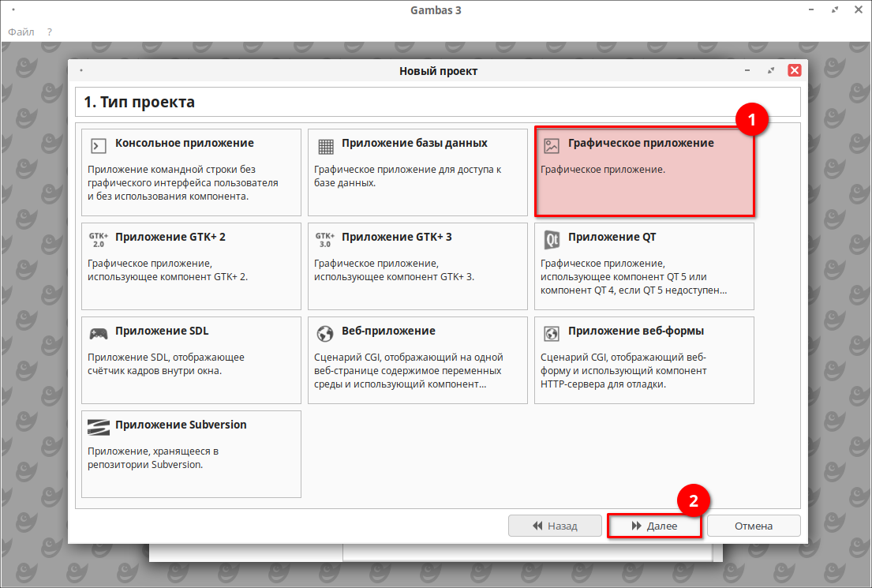Click the Назад button

[556, 526]
